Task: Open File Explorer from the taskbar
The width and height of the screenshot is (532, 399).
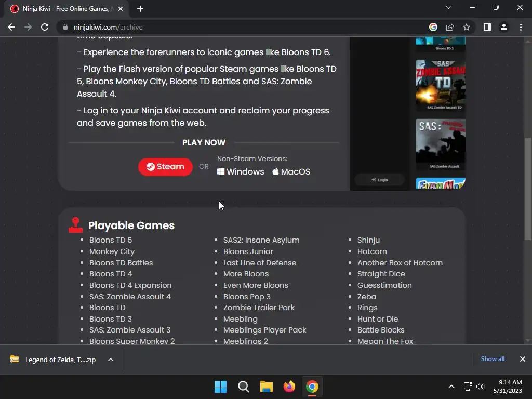Action: [x=267, y=387]
